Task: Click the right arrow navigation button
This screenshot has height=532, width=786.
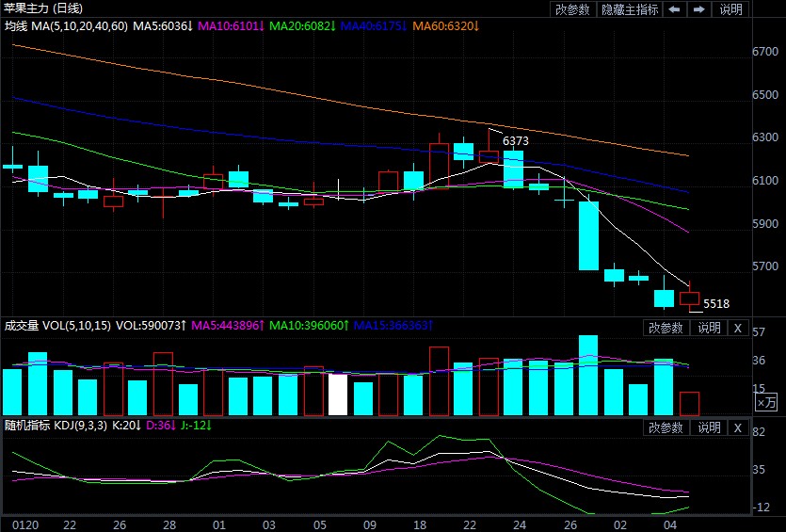Action: 698,9
